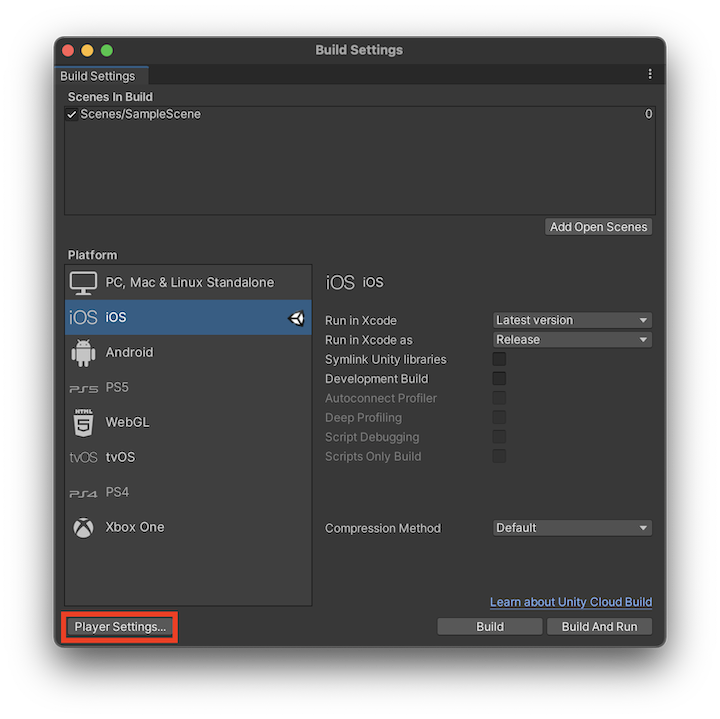This screenshot has height=719, width=720.
Task: Enable Symlink Unity libraries checkbox
Action: [499, 359]
